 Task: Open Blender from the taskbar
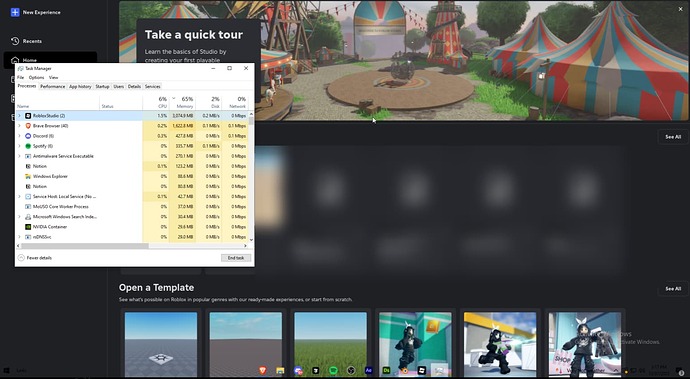point(404,371)
